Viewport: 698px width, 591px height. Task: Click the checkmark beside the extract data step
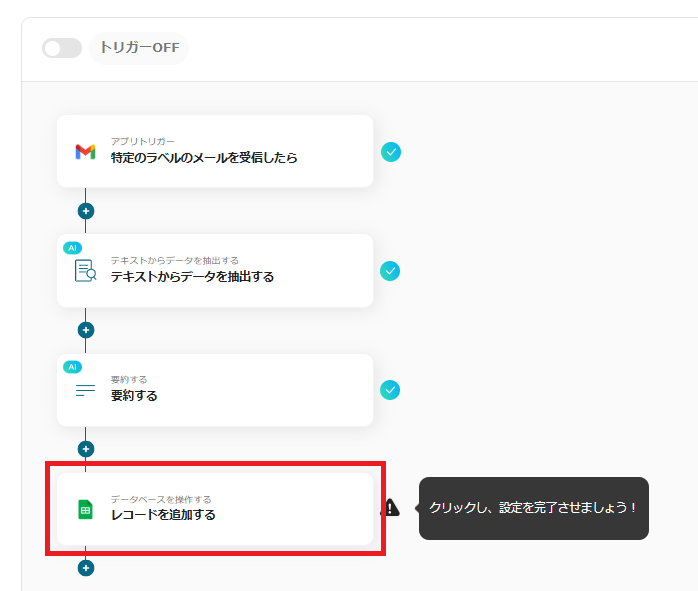point(390,271)
